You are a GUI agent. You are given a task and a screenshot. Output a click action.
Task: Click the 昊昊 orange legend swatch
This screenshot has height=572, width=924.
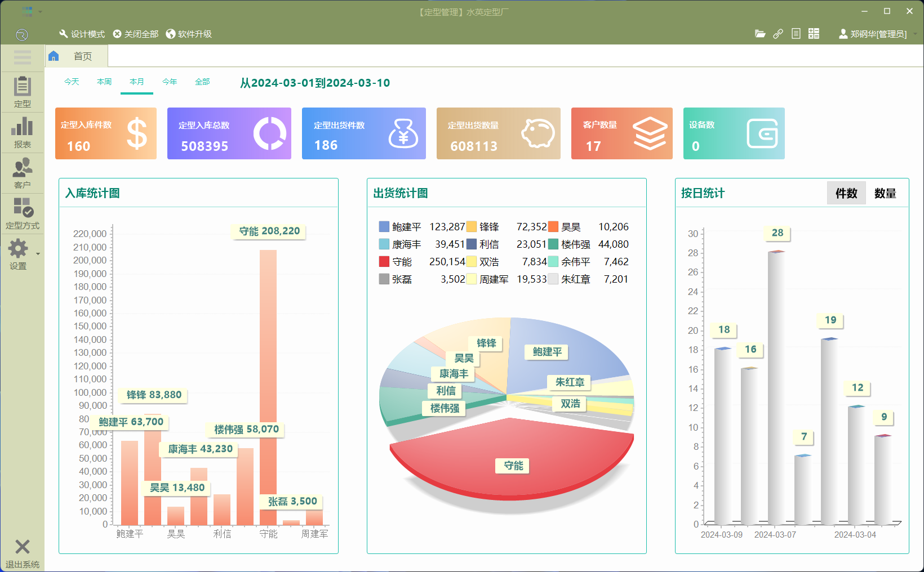[x=553, y=226]
